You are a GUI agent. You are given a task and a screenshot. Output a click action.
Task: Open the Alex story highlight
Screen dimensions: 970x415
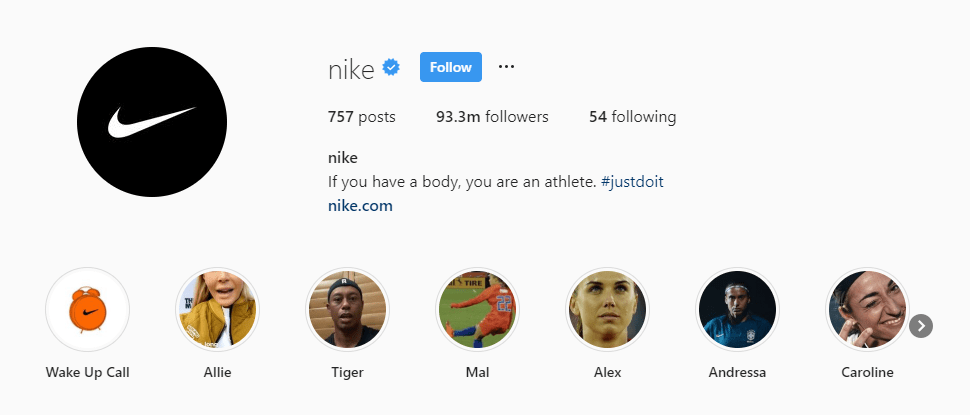(x=607, y=310)
